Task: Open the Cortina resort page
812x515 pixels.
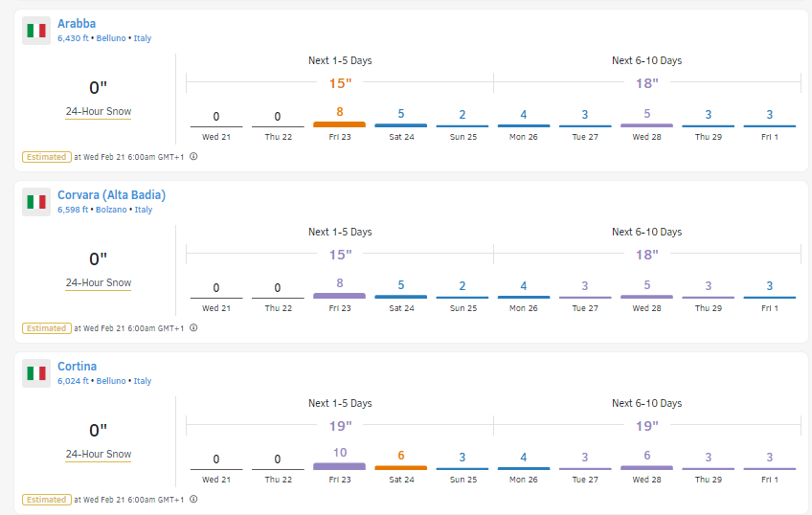Action: [78, 367]
